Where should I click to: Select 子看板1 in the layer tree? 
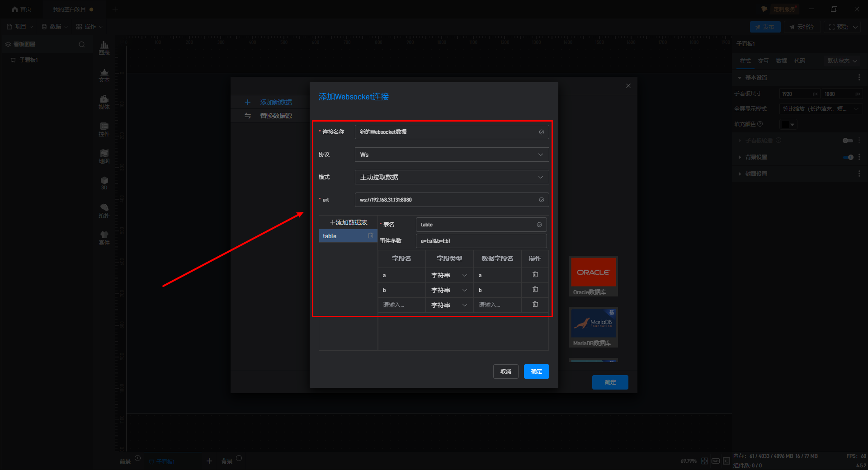[x=28, y=60]
